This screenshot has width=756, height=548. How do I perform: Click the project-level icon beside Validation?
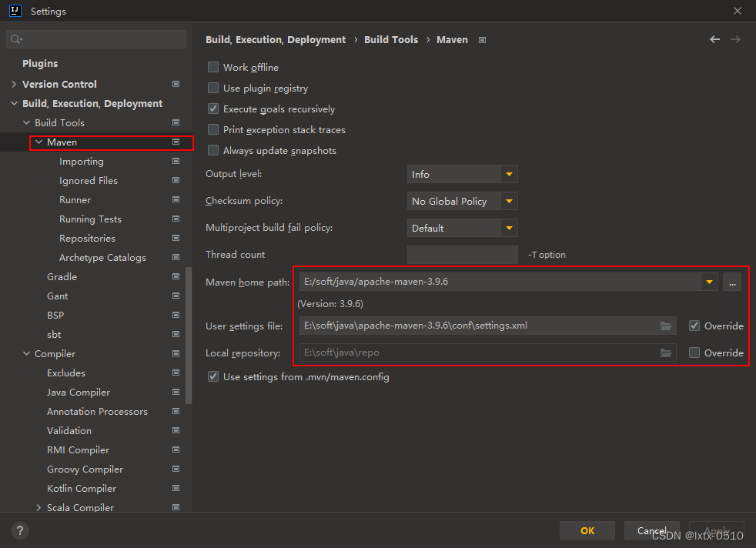click(176, 430)
